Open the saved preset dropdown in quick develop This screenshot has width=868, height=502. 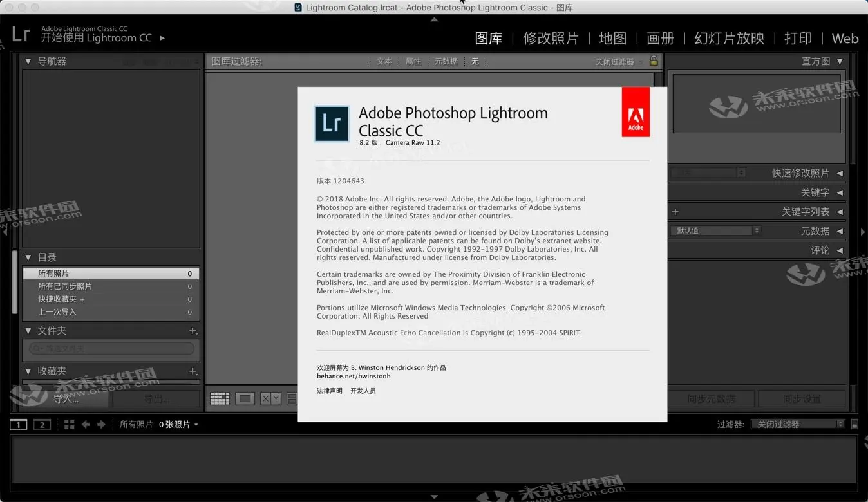point(708,172)
